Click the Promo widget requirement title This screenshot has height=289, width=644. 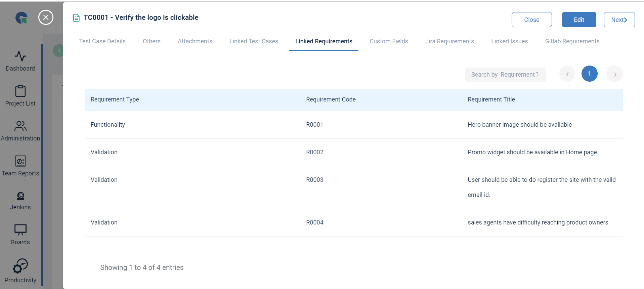coord(533,152)
